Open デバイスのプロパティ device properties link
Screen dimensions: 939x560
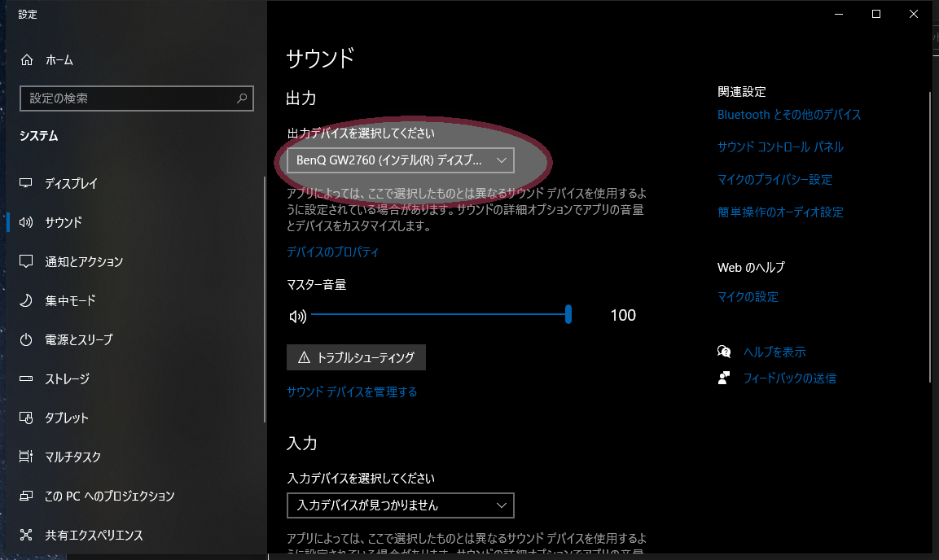pos(332,252)
